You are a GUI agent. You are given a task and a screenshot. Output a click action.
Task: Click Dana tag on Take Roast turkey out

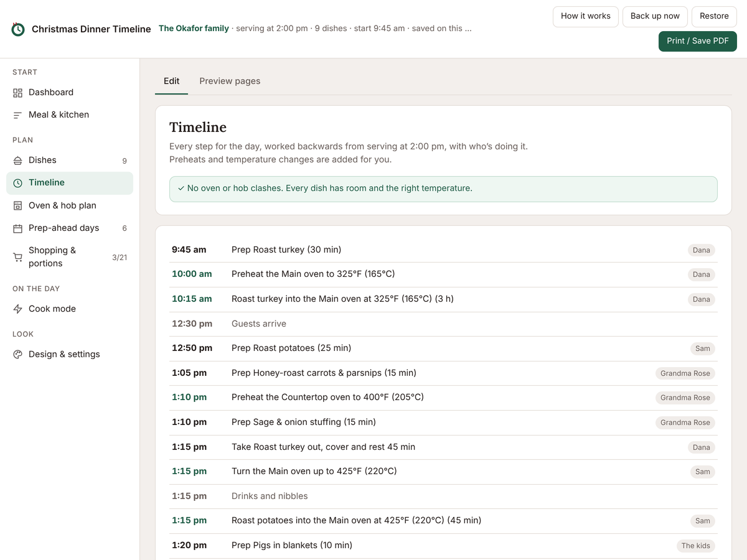(x=702, y=447)
